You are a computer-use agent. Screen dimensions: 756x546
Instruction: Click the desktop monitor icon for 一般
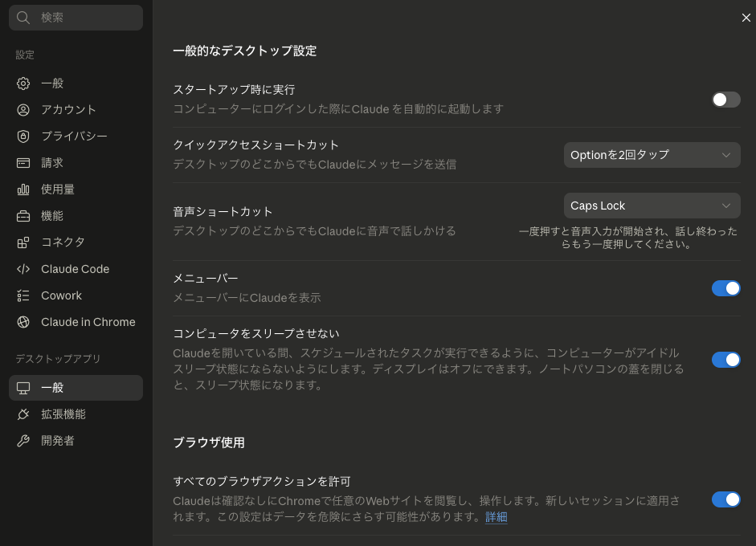tap(23, 388)
